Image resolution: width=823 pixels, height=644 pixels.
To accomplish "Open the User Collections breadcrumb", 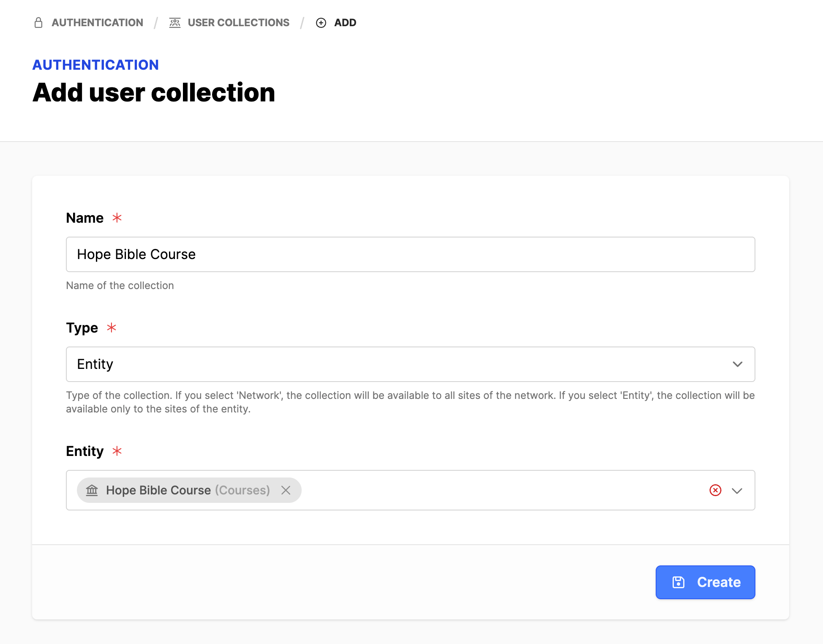I will (238, 23).
